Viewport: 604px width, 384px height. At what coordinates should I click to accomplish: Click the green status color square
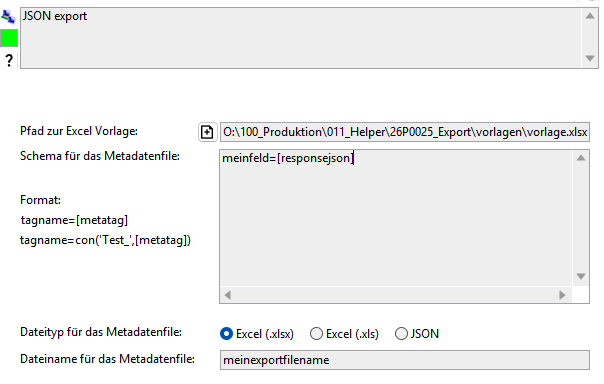(x=8, y=38)
